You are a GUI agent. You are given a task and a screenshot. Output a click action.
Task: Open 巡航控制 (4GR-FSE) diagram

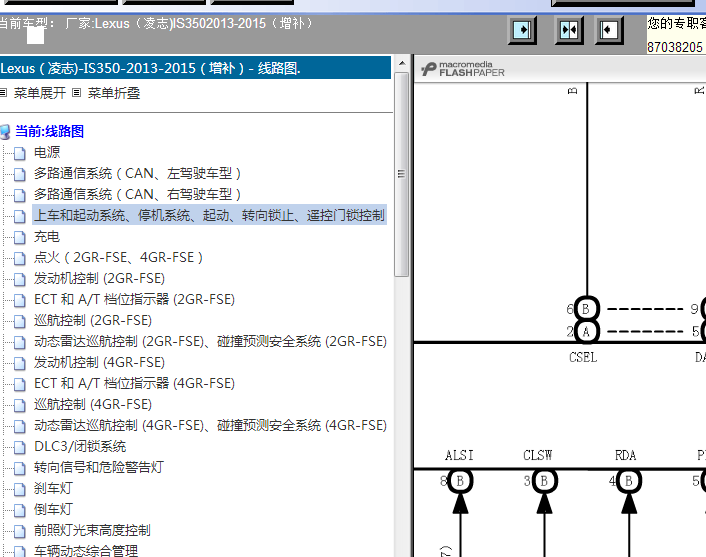tap(93, 404)
